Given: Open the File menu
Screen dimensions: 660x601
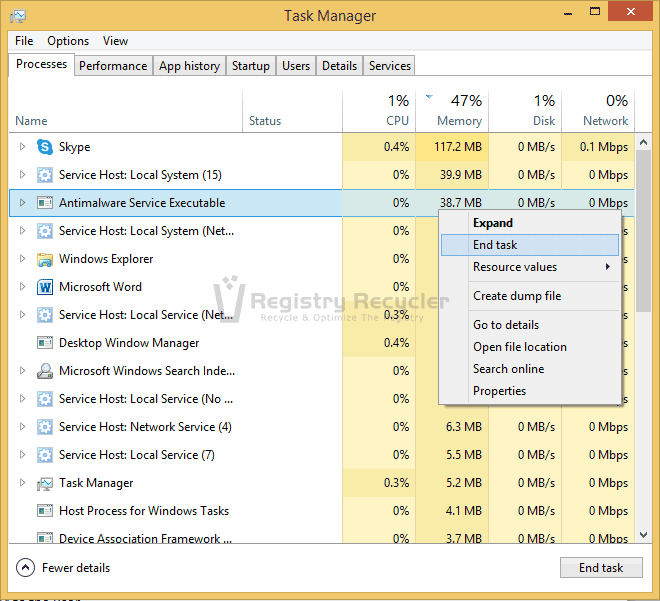Looking at the screenshot, I should [24, 41].
